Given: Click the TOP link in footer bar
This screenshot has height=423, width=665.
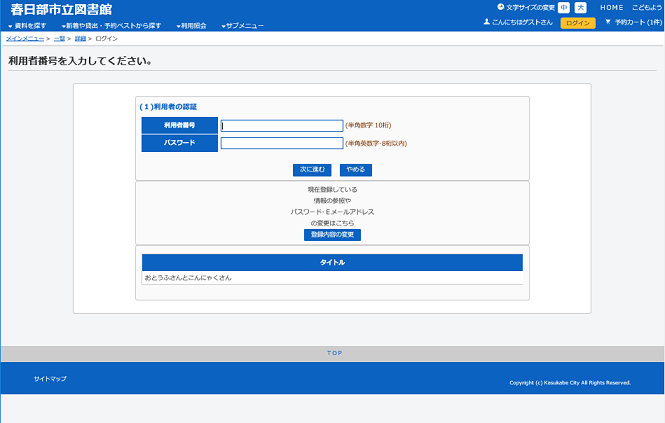Looking at the screenshot, I should pyautogui.click(x=335, y=353).
